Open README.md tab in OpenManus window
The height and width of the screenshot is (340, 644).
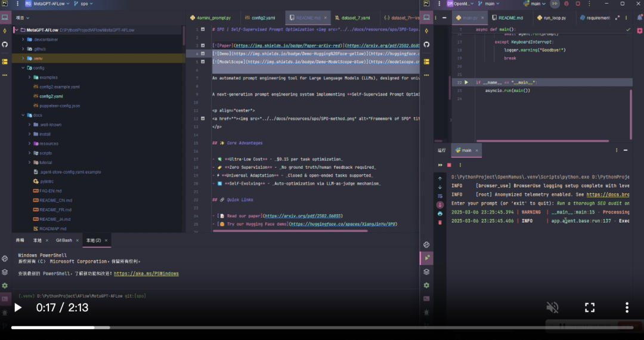[x=507, y=18]
